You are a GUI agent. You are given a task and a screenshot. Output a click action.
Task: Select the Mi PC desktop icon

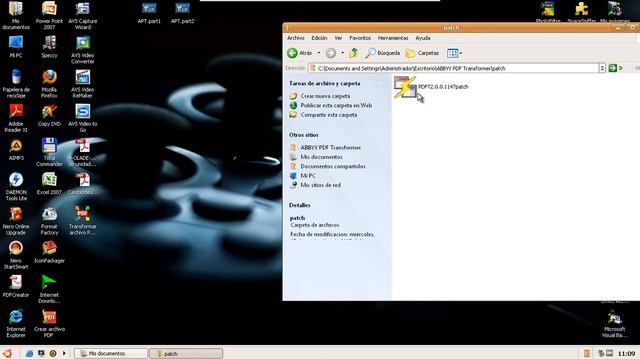tap(16, 47)
